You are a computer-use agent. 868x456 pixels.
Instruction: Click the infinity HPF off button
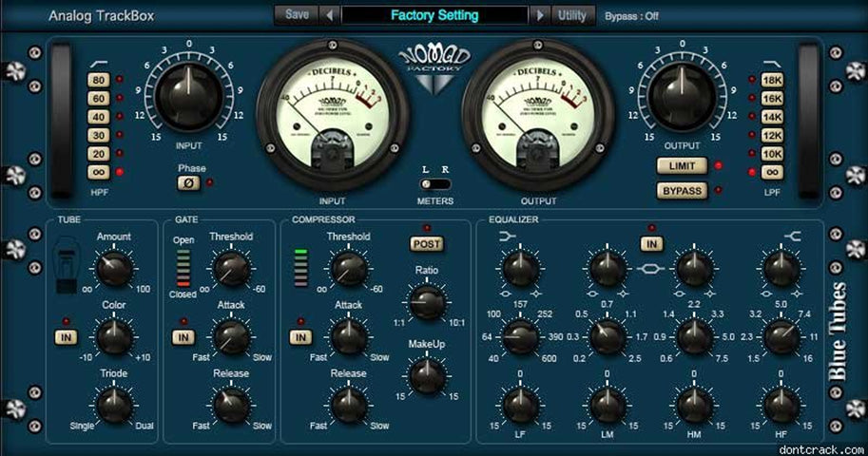tap(98, 172)
